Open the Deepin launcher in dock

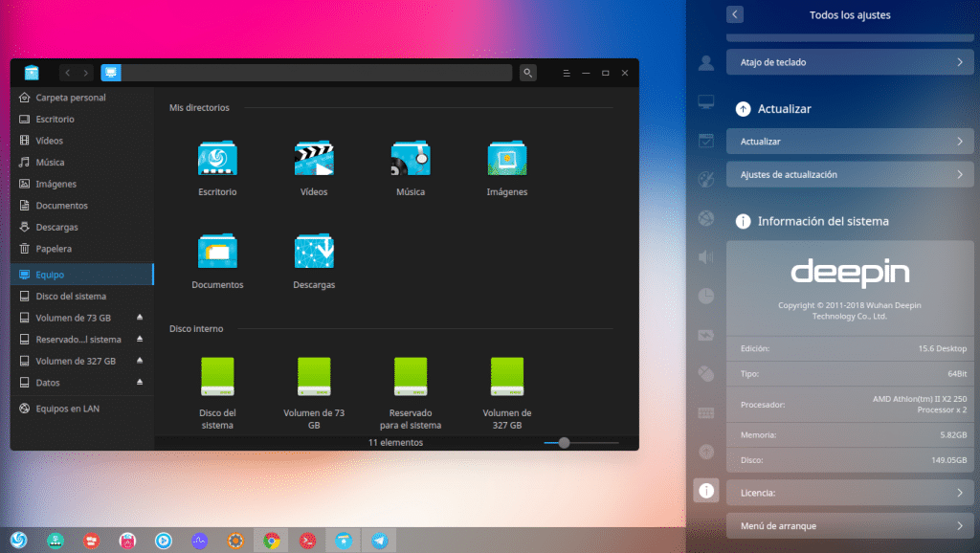click(x=19, y=540)
